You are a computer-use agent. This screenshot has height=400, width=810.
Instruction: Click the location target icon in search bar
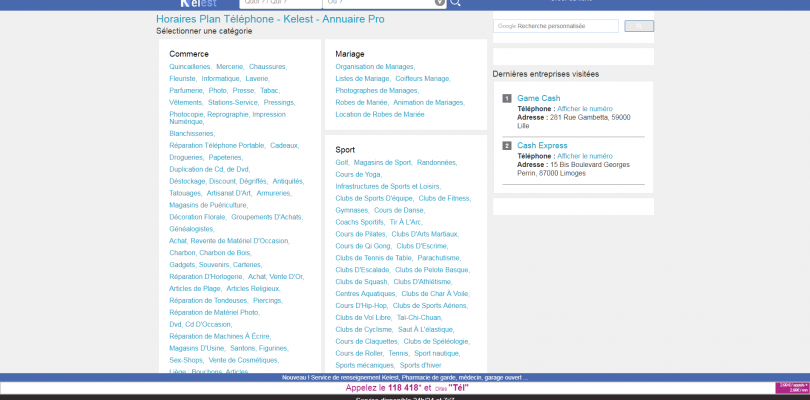coord(440,3)
